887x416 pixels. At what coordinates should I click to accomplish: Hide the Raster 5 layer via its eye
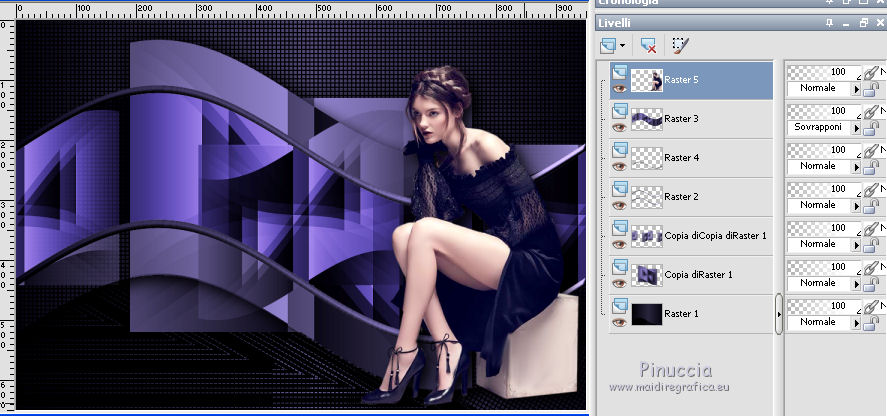click(x=619, y=88)
